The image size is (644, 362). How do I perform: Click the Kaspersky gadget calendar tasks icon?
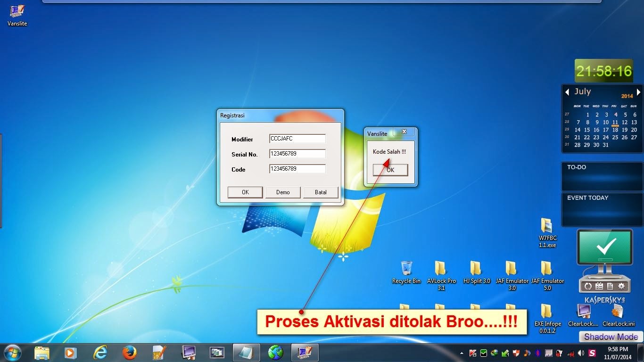click(599, 286)
